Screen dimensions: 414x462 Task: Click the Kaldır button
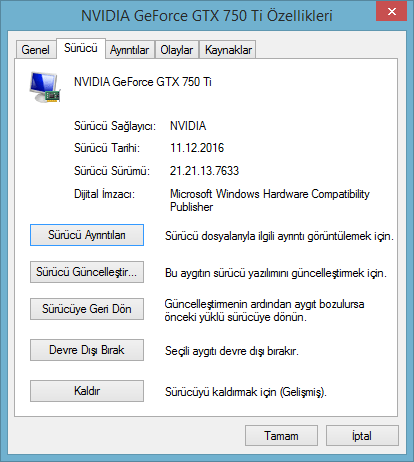click(x=87, y=391)
